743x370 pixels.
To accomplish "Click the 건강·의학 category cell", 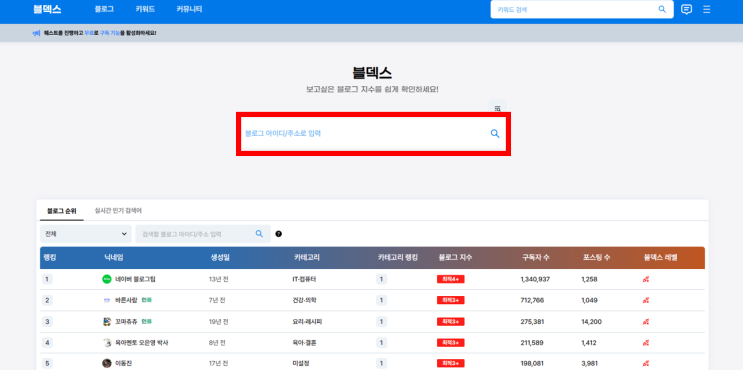I will click(304, 300).
